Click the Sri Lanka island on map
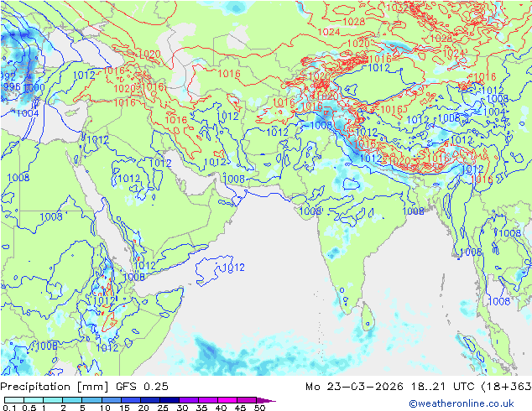Viewport: 532px width, 411px height. 367,317
